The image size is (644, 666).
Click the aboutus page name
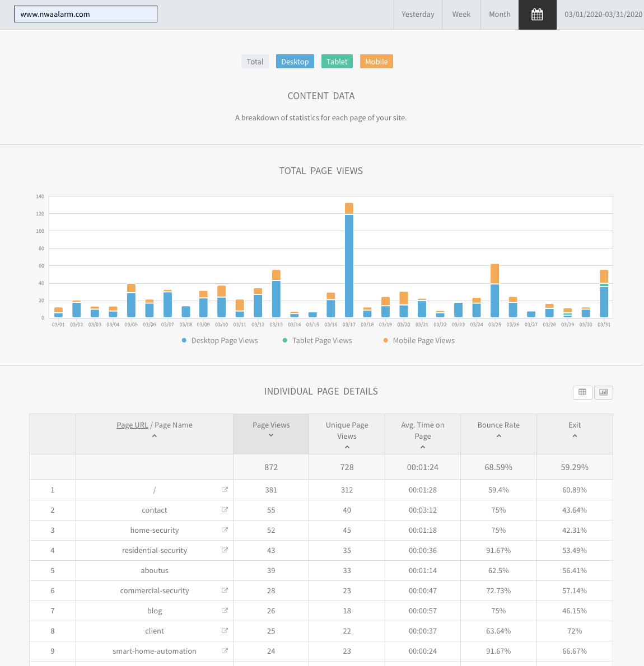coord(155,570)
